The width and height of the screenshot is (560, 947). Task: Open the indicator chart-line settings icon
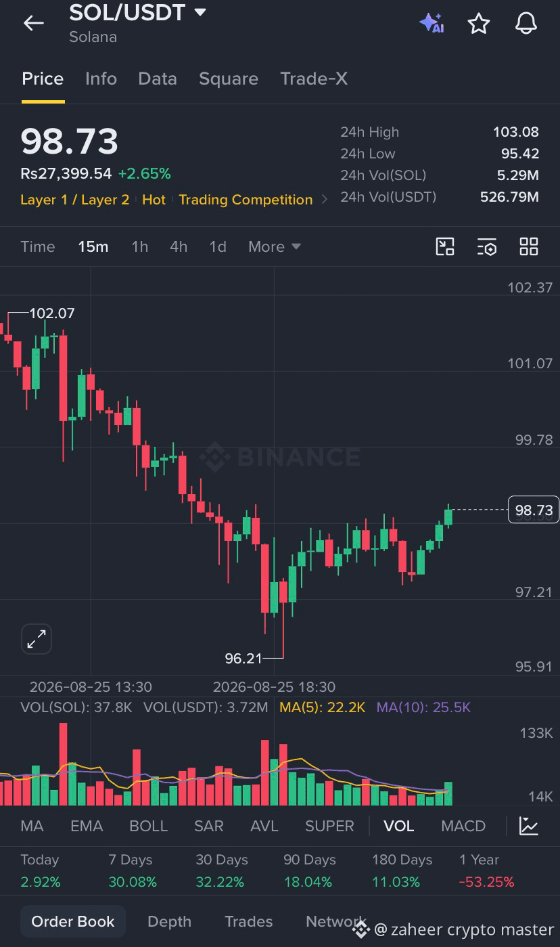click(529, 826)
